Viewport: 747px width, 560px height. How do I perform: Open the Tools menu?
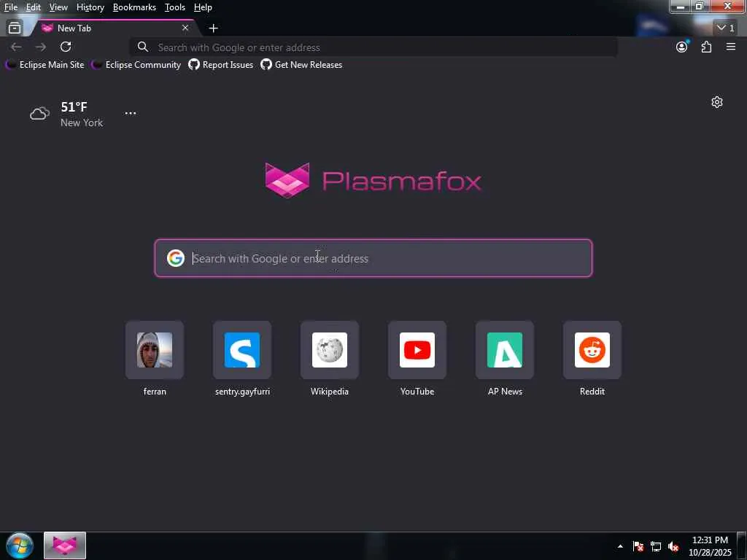pyautogui.click(x=175, y=7)
